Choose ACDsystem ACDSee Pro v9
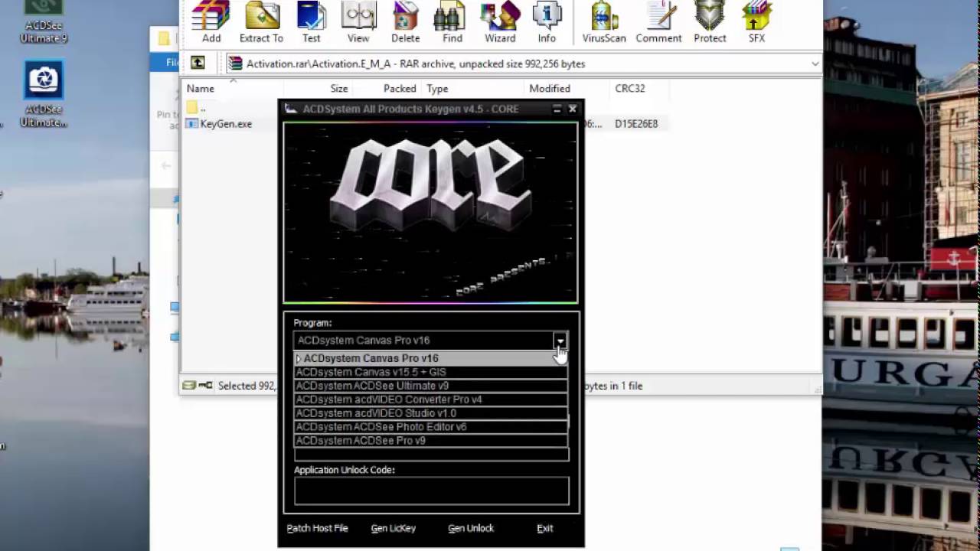980x551 pixels. click(x=431, y=441)
